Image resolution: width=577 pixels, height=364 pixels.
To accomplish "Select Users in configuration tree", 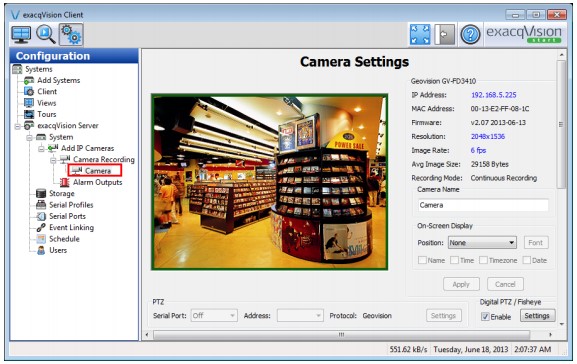I will 58,250.
